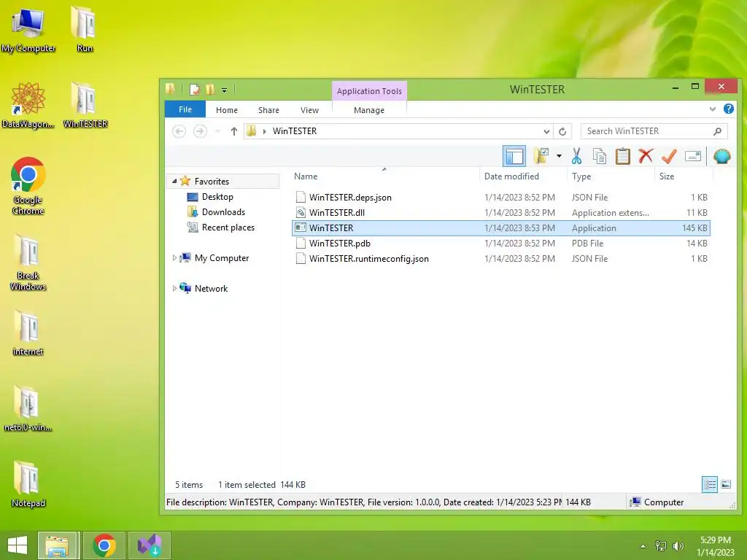Open File Explorer from the taskbar

(57, 545)
